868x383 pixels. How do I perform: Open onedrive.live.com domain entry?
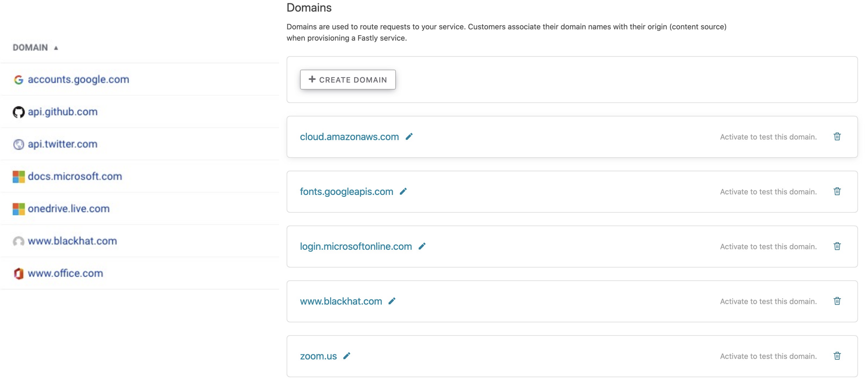pyautogui.click(x=69, y=209)
